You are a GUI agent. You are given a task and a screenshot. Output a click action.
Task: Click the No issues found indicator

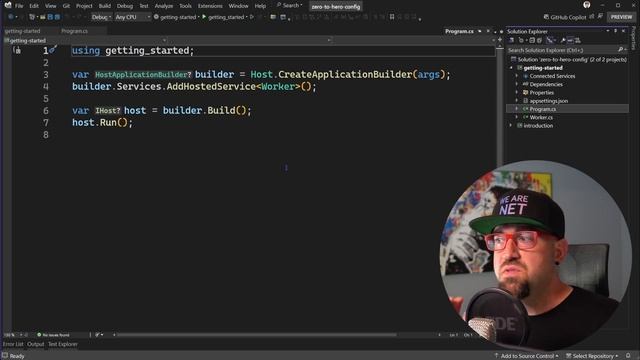(53, 335)
